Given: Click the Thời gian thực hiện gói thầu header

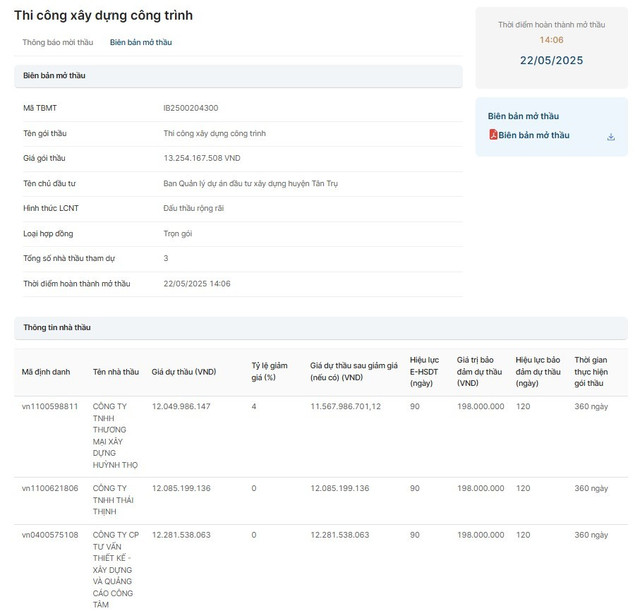Looking at the screenshot, I should coord(591,371).
